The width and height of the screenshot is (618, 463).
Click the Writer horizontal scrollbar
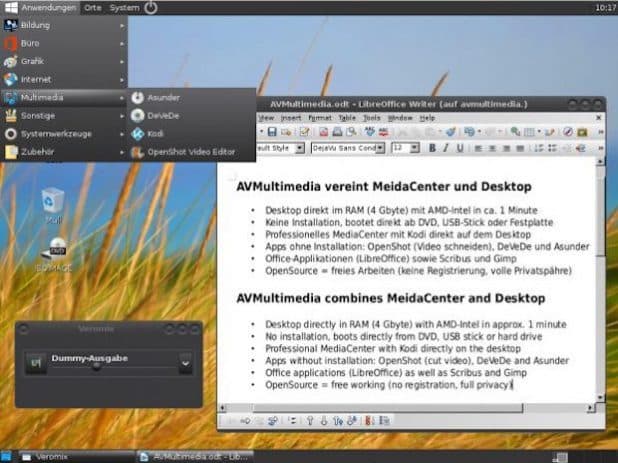[406, 408]
